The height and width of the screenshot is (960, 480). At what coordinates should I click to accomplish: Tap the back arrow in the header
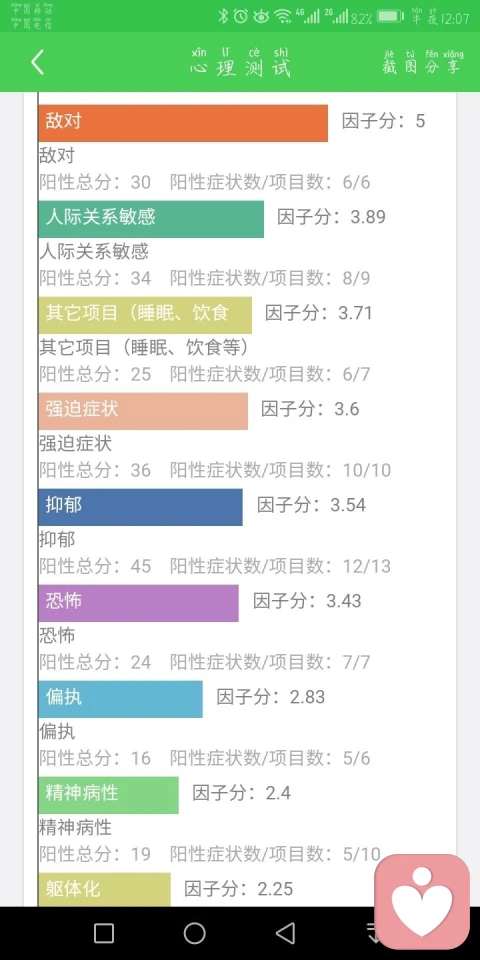click(37, 62)
